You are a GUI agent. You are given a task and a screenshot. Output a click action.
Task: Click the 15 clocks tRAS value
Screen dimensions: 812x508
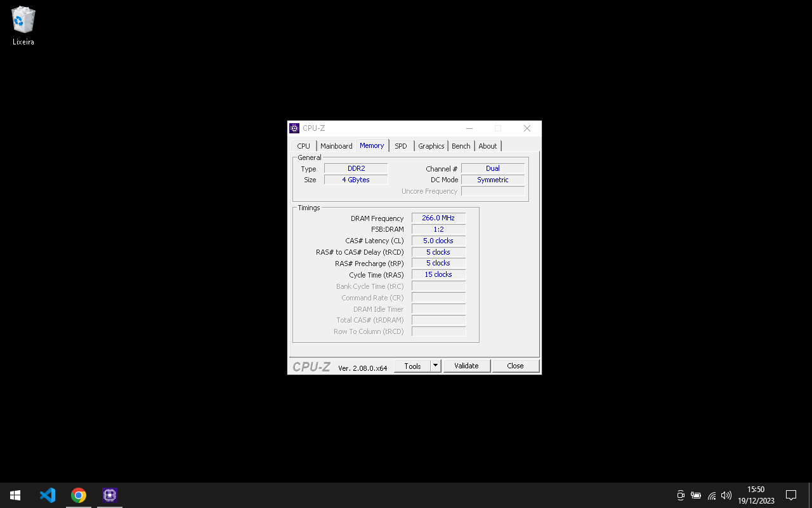438,274
